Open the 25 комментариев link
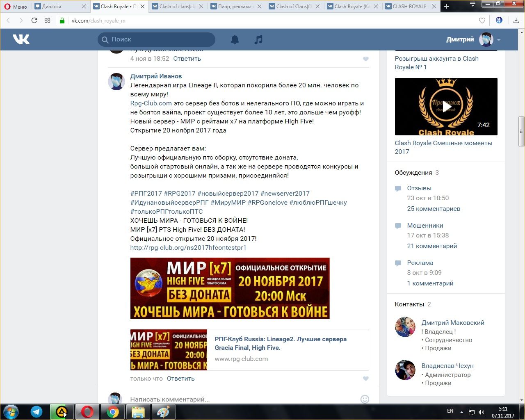Image resolution: width=525 pixels, height=420 pixels. (434, 209)
